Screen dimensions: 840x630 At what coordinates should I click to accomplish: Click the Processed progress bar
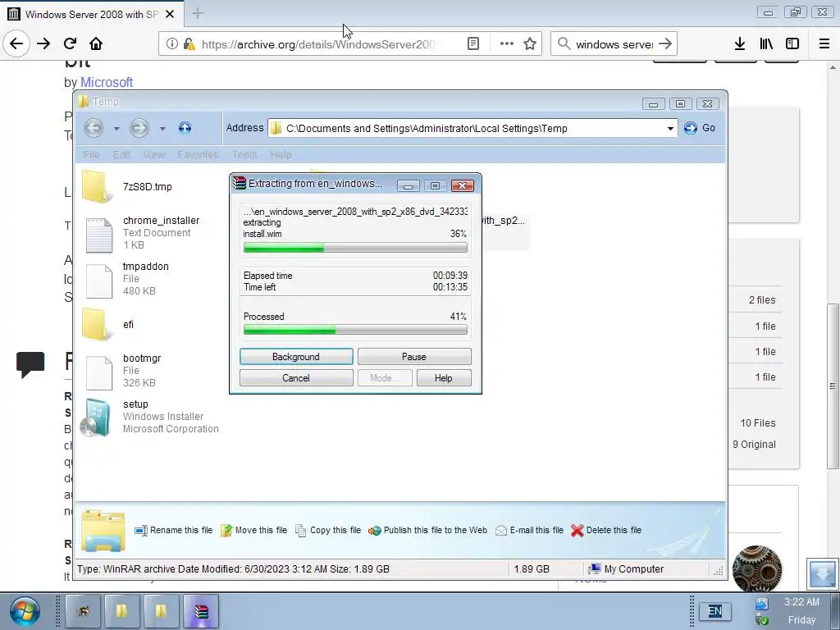pyautogui.click(x=355, y=330)
